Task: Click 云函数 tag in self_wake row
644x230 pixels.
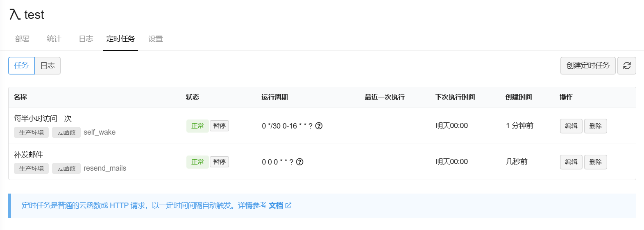Action: click(66, 132)
